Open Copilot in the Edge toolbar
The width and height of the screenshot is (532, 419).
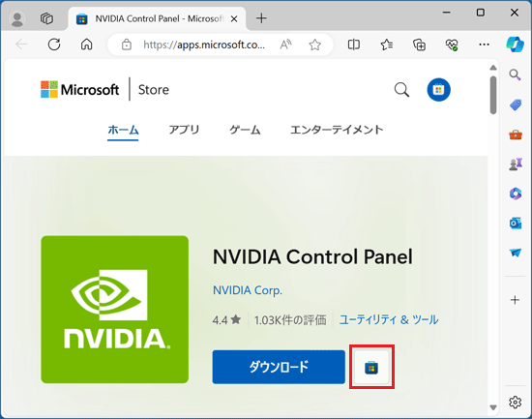click(515, 45)
